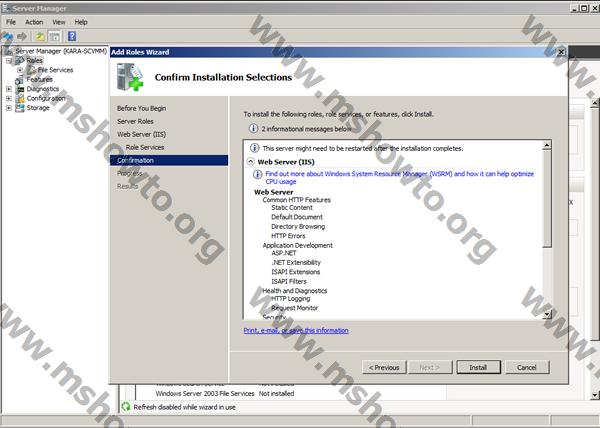Select the 'Default Document' list entry

tap(297, 217)
